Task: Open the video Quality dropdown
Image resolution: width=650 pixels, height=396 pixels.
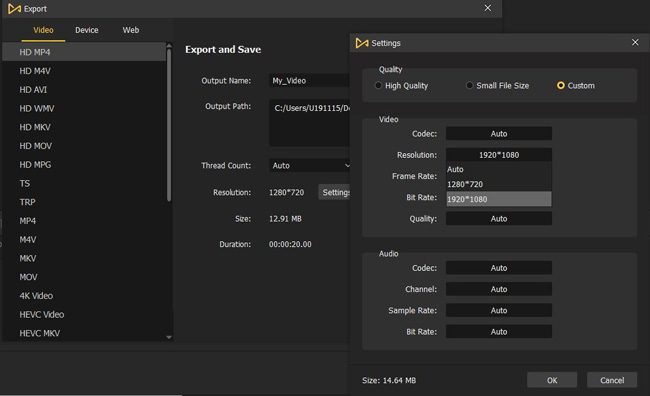Action: point(499,219)
